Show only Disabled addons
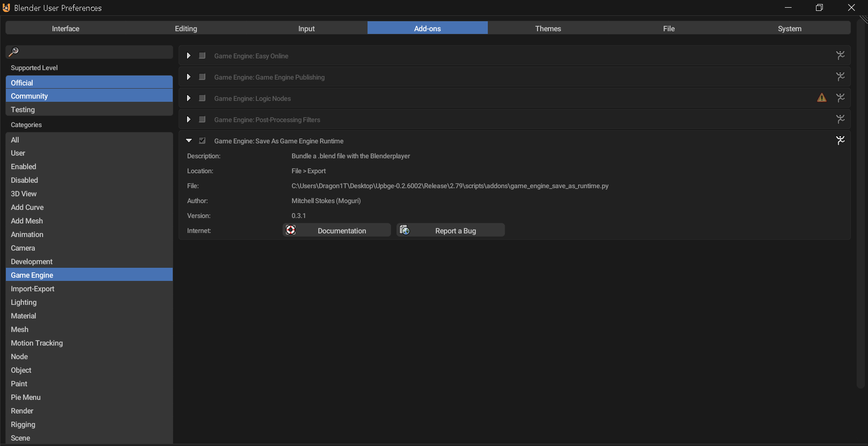Screen dimensions: 868x446 (89, 180)
